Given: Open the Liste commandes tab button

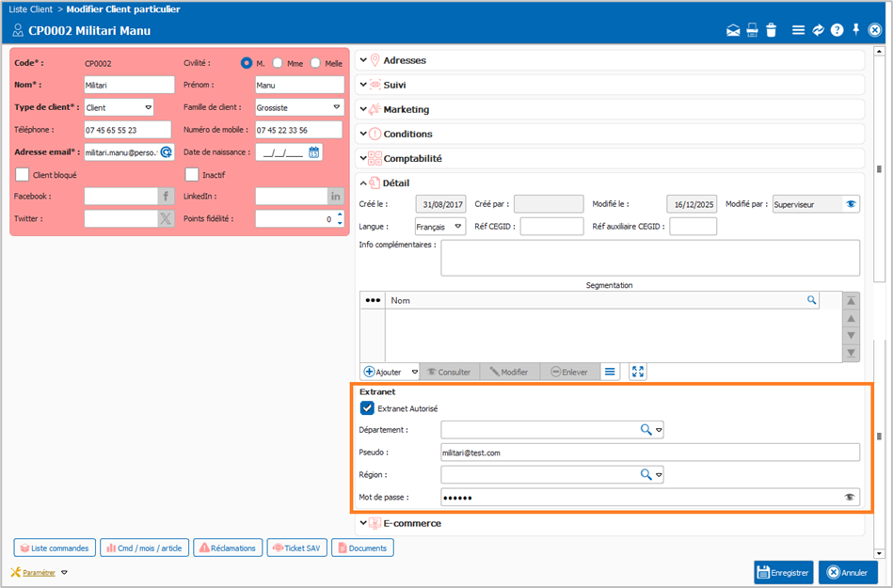Looking at the screenshot, I should (55, 548).
